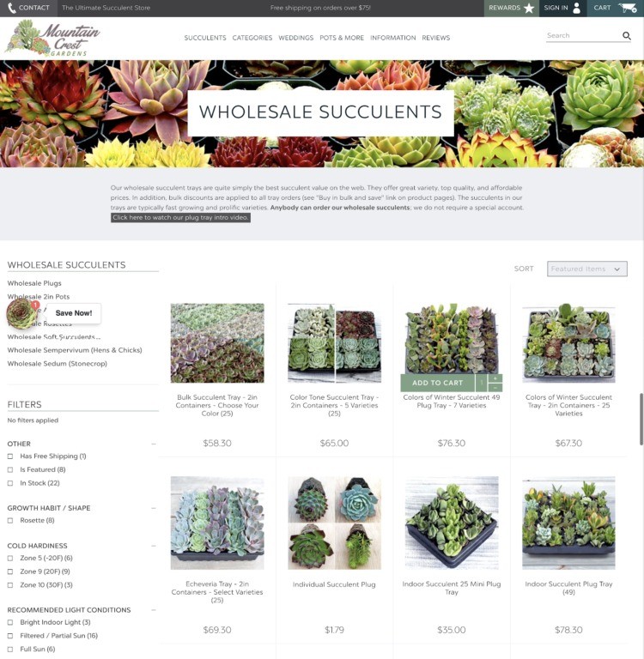Click the phone Contact icon
The width and height of the screenshot is (644, 659).
click(11, 8)
